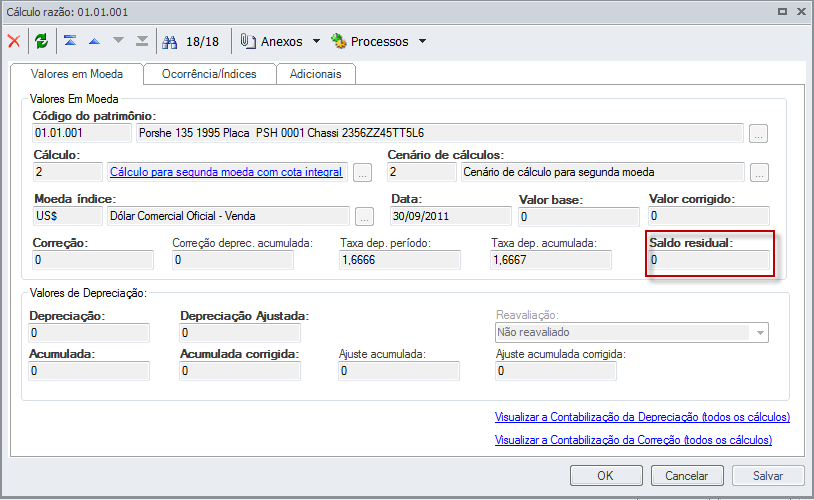Click the Ajuste acumulada field

(399, 371)
